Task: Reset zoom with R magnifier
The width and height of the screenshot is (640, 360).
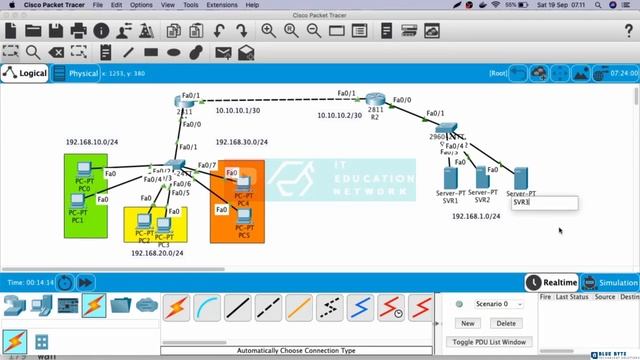Action: point(291,31)
